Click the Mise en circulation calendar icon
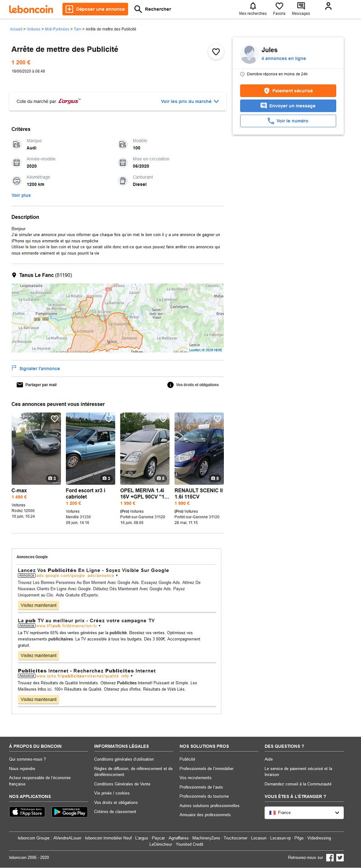Screen dimensions: 361x868 (123, 162)
